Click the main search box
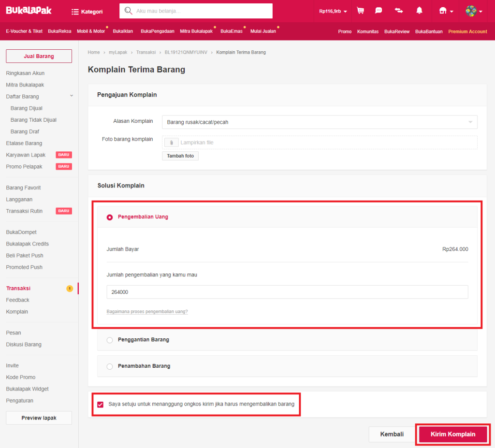The image size is (495, 448). tap(196, 11)
